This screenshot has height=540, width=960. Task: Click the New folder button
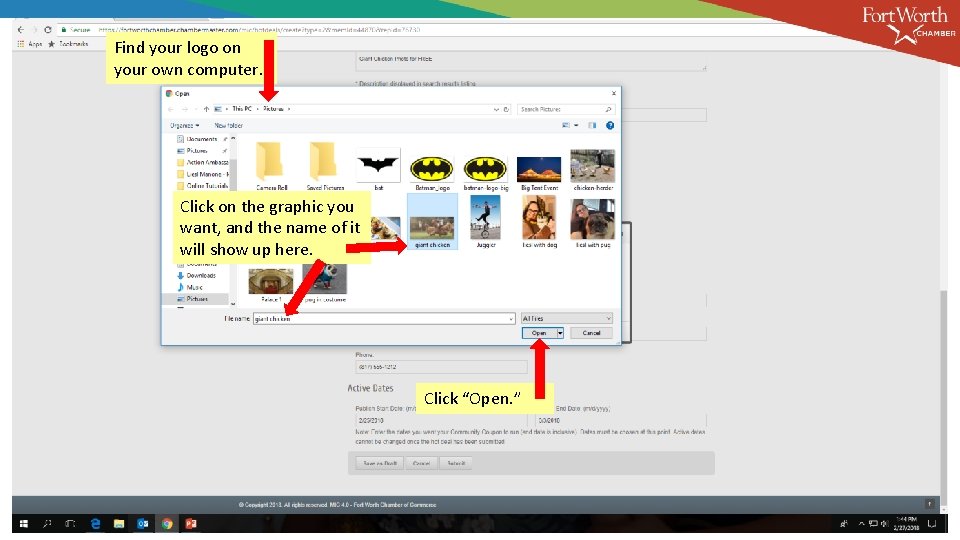228,125
